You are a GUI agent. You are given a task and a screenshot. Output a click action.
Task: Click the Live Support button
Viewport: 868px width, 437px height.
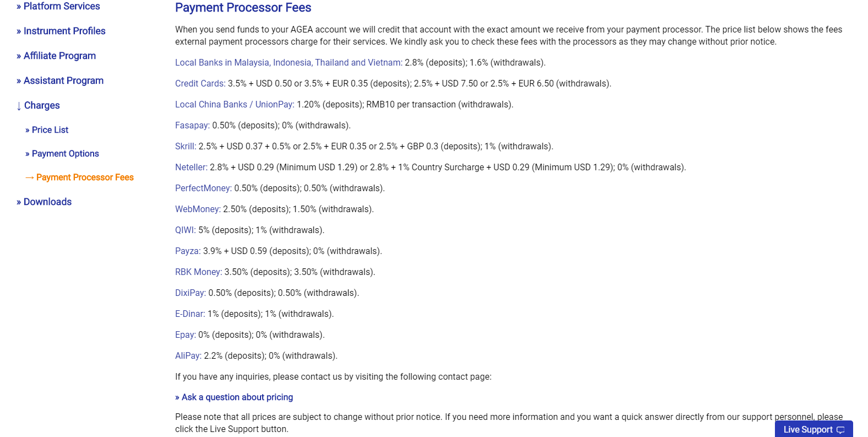click(809, 429)
